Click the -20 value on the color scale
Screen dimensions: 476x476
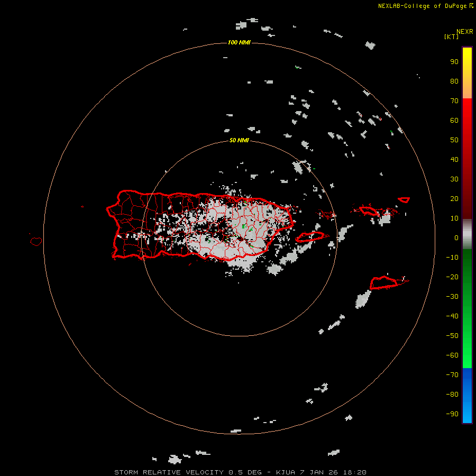click(x=452, y=277)
